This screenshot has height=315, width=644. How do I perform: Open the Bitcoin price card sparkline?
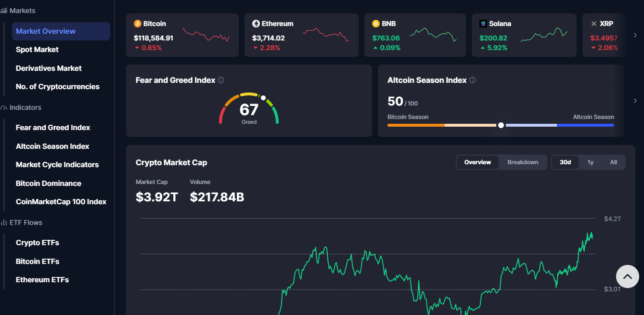(206, 35)
